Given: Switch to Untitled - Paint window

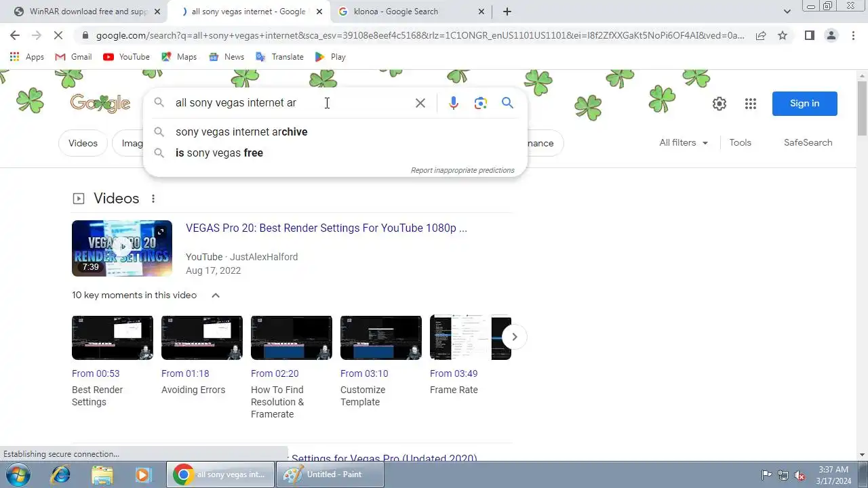Looking at the screenshot, I should pos(330,474).
